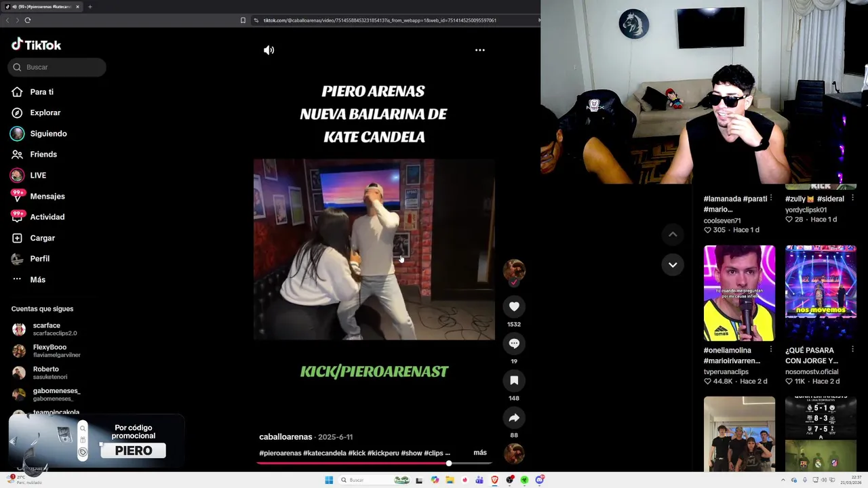
Task: Share the video with the arrow icon
Action: coord(514,418)
